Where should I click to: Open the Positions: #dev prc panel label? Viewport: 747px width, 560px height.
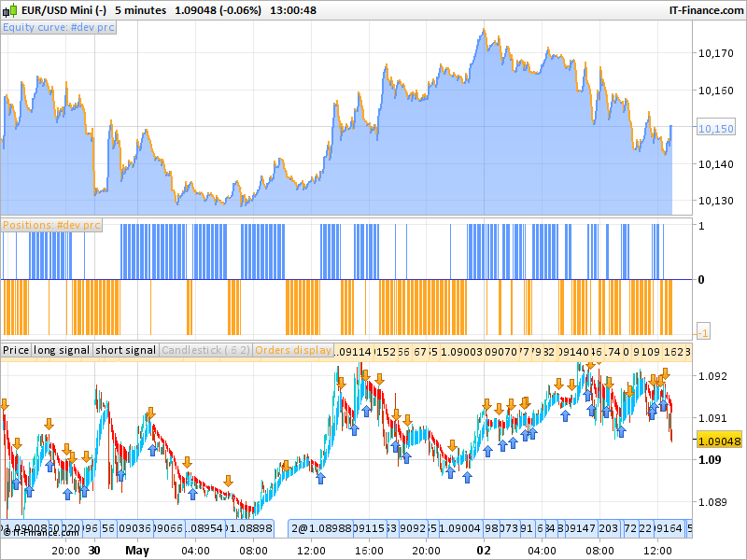click(x=52, y=225)
